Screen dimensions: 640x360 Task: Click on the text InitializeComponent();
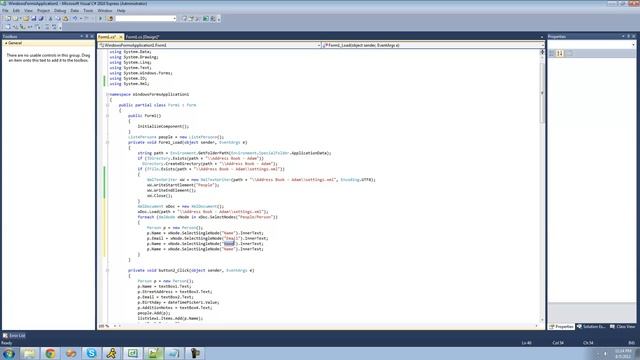point(163,127)
